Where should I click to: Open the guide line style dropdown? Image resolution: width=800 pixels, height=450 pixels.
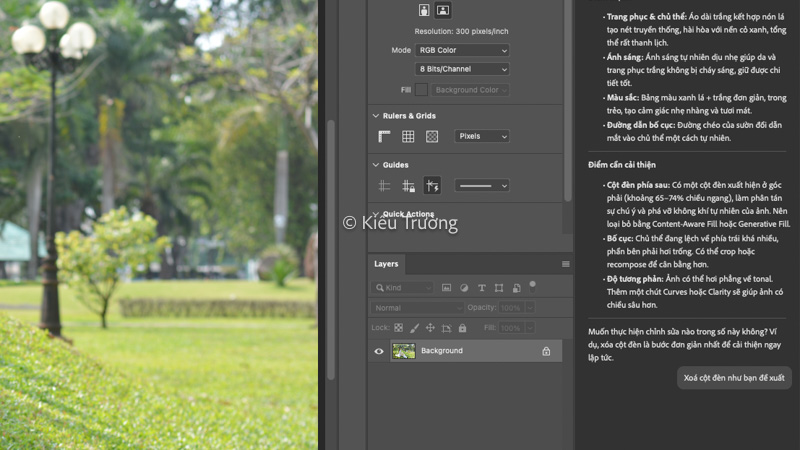click(482, 186)
